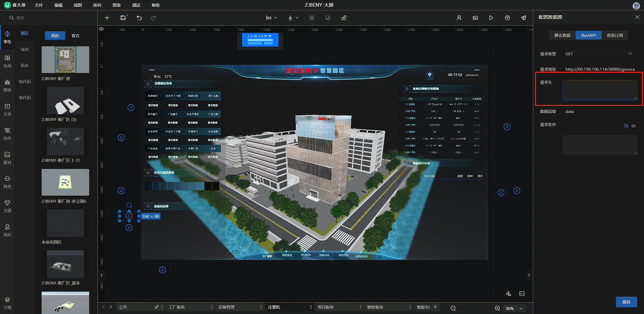Image resolution: width=644 pixels, height=314 pixels.
Task: Click the add collaborator user icon
Action: [459, 18]
